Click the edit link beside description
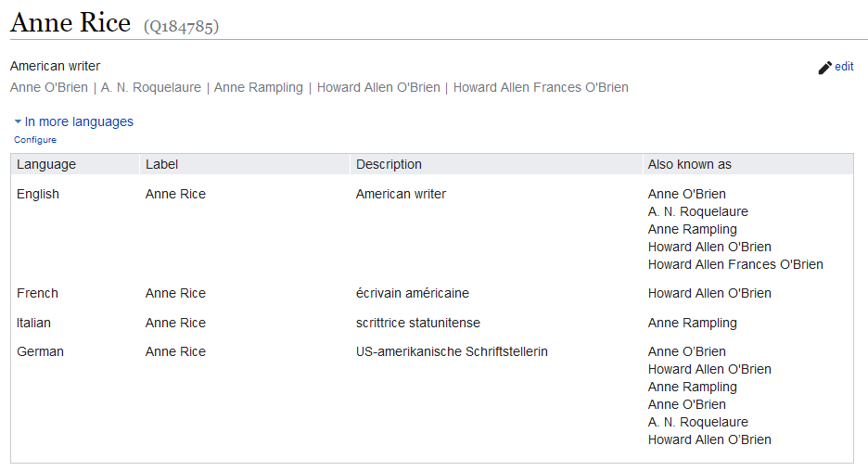 [x=844, y=67]
